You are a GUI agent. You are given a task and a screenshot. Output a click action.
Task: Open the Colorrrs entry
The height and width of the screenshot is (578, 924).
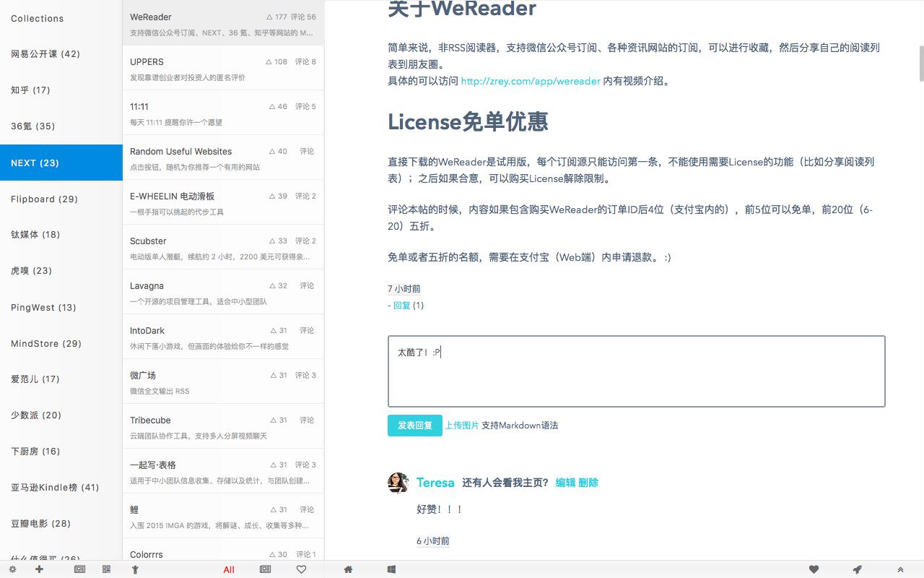click(x=223, y=551)
